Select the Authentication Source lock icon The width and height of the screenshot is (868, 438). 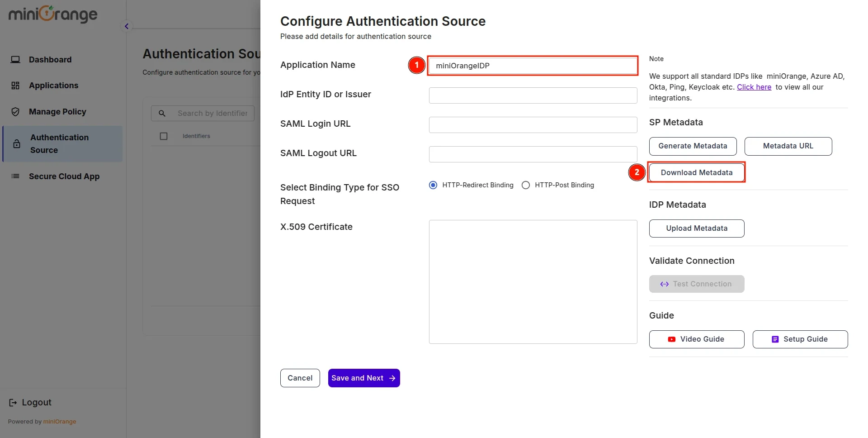(x=17, y=143)
